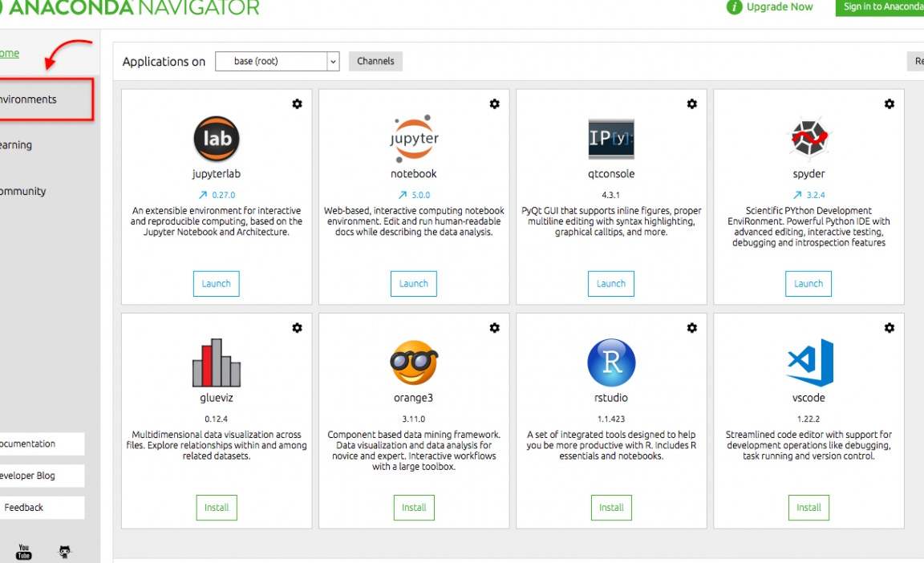
Task: Open the Channels button
Action: (375, 61)
